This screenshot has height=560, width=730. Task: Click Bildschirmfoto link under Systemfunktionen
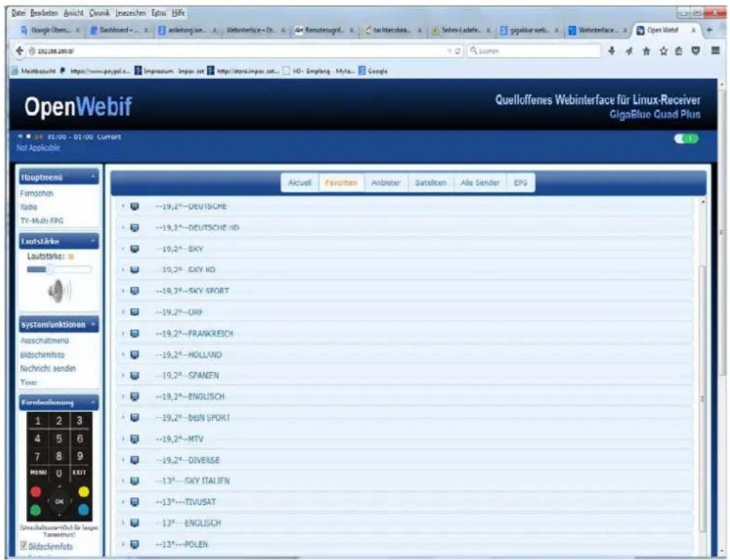[x=42, y=355]
